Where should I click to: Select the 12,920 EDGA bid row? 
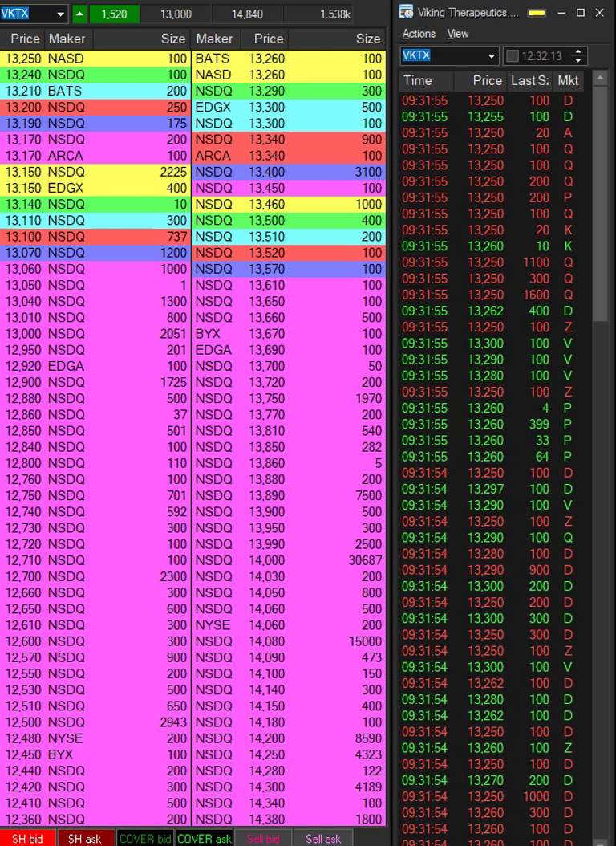point(95,366)
